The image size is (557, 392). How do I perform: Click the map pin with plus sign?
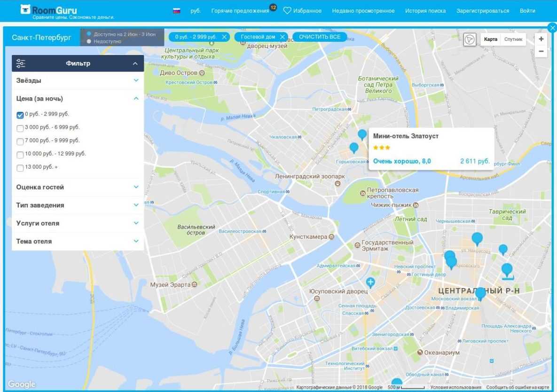(370, 282)
